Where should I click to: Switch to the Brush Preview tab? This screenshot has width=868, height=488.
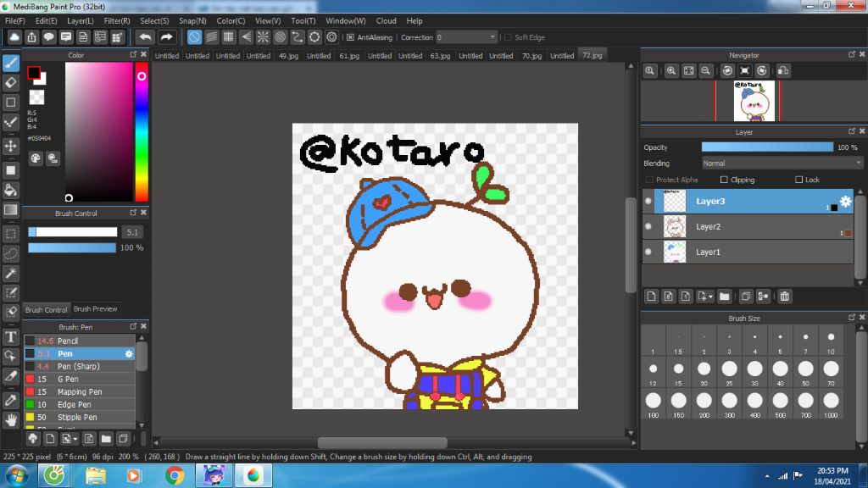[x=95, y=308]
